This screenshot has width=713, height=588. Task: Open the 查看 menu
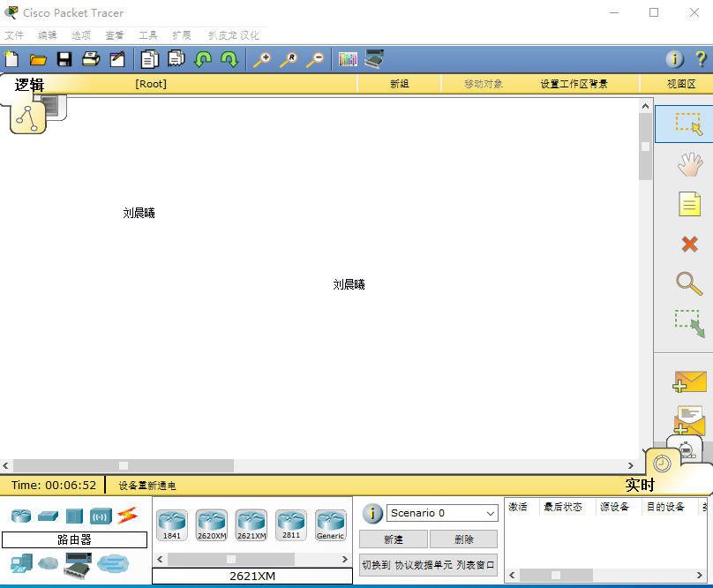pyautogui.click(x=114, y=35)
